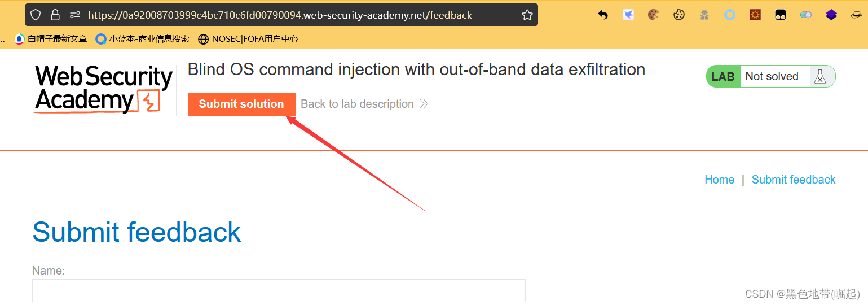The width and height of the screenshot is (868, 305).
Task: Click the black back-arrow toolbar icon
Action: [x=603, y=15]
